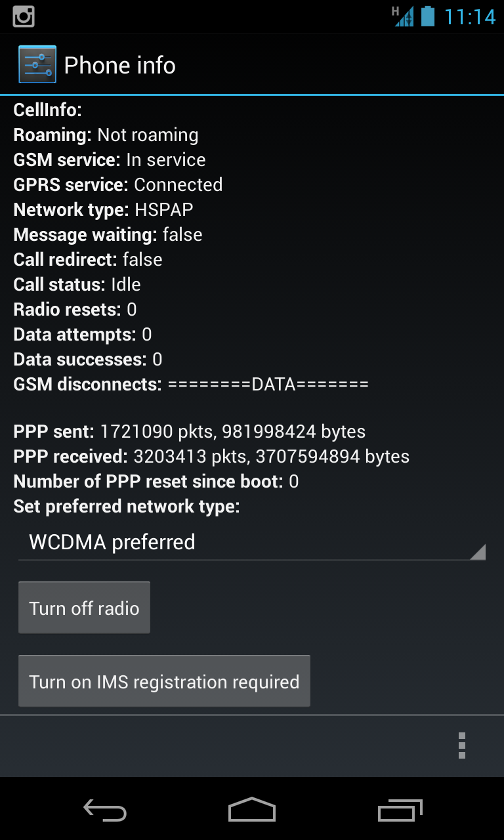Tap the Phone info title text
Screen dimensions: 504x840
(120, 65)
